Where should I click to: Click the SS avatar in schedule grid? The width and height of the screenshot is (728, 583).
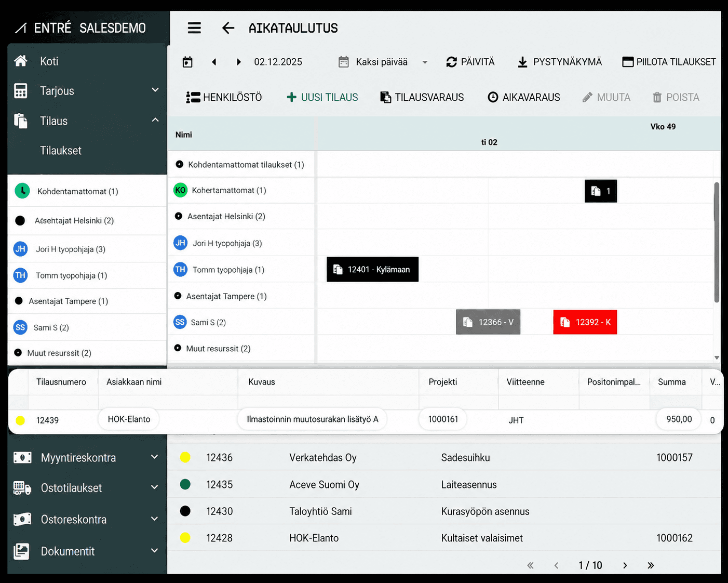point(180,322)
